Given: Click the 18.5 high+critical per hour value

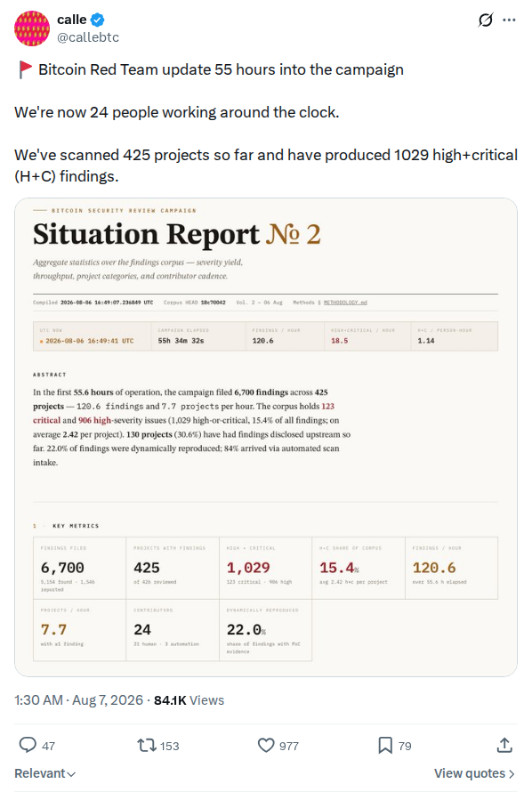Looking at the screenshot, I should tap(339, 341).
